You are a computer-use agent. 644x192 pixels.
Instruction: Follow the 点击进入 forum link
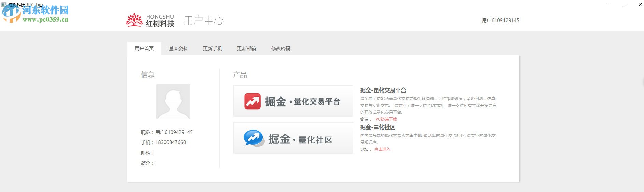(x=382, y=149)
